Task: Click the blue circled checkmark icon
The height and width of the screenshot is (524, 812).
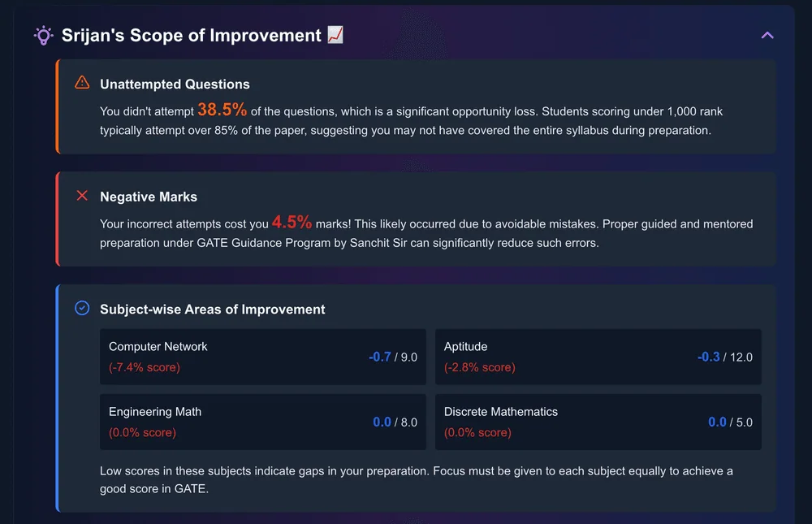Action: pyautogui.click(x=82, y=308)
